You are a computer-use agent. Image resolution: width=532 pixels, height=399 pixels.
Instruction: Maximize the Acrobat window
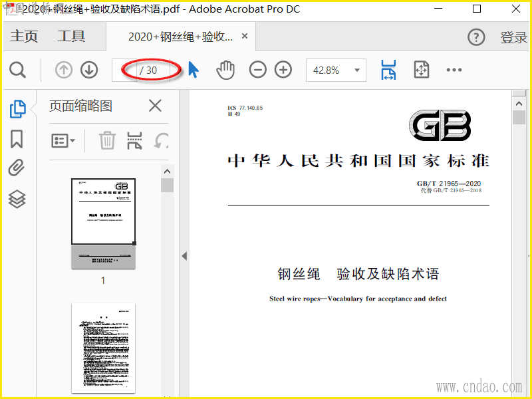coord(477,9)
